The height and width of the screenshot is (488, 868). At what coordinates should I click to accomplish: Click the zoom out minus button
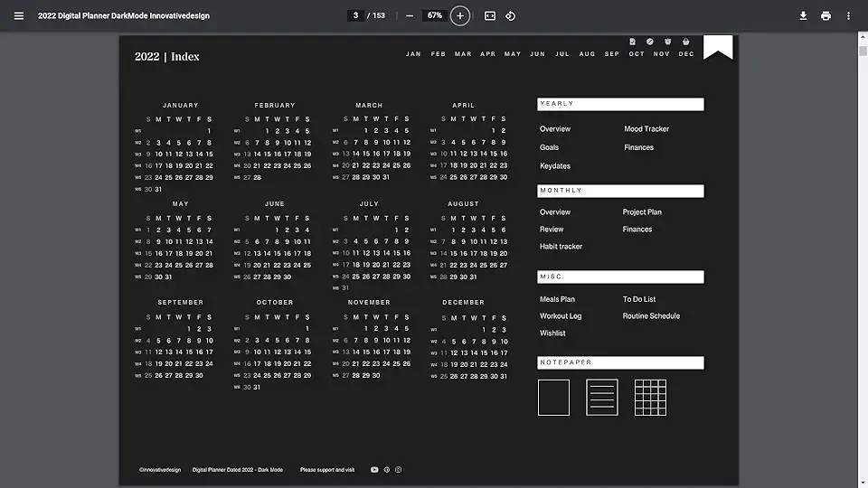coord(410,15)
